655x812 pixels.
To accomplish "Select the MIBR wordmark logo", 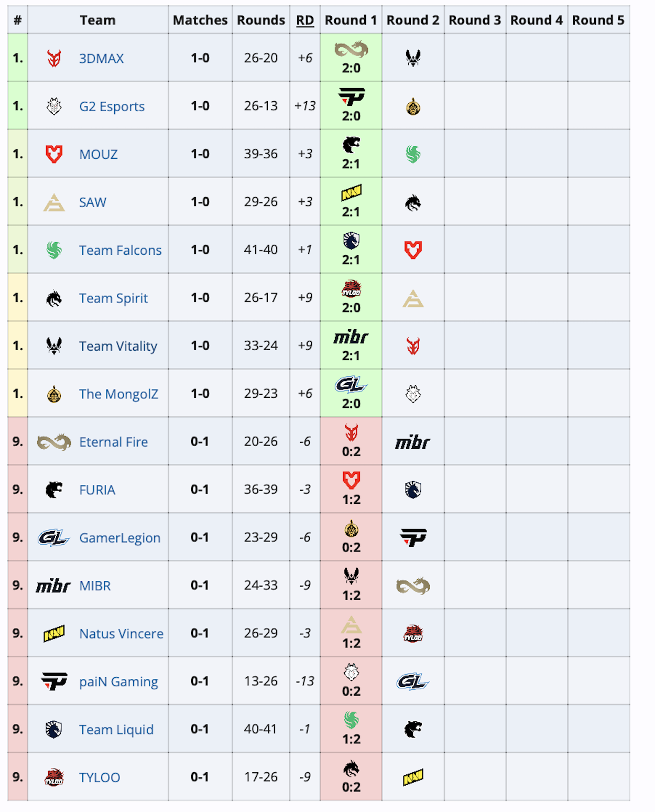I will [52, 585].
